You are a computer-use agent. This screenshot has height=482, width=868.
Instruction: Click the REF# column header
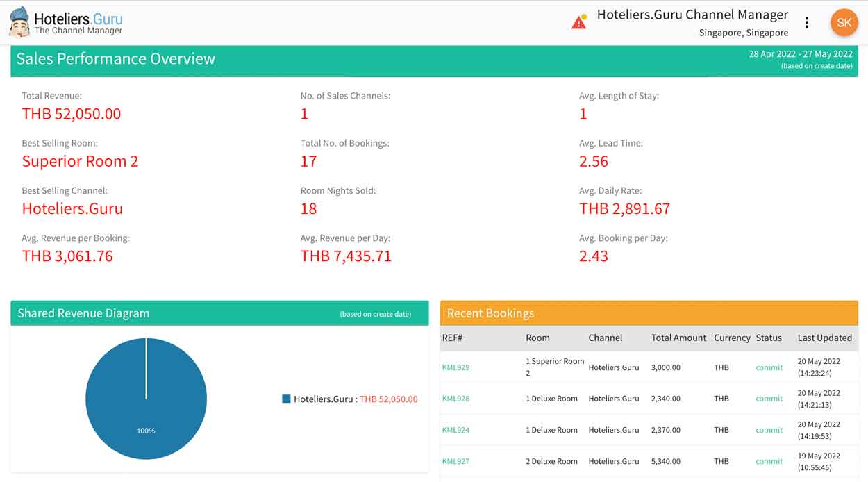(452, 338)
